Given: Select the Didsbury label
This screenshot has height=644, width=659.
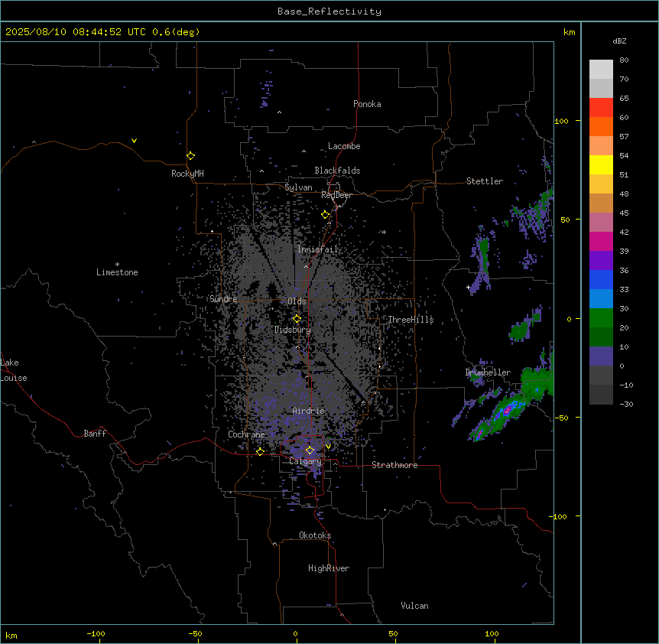Looking at the screenshot, I should (x=293, y=330).
